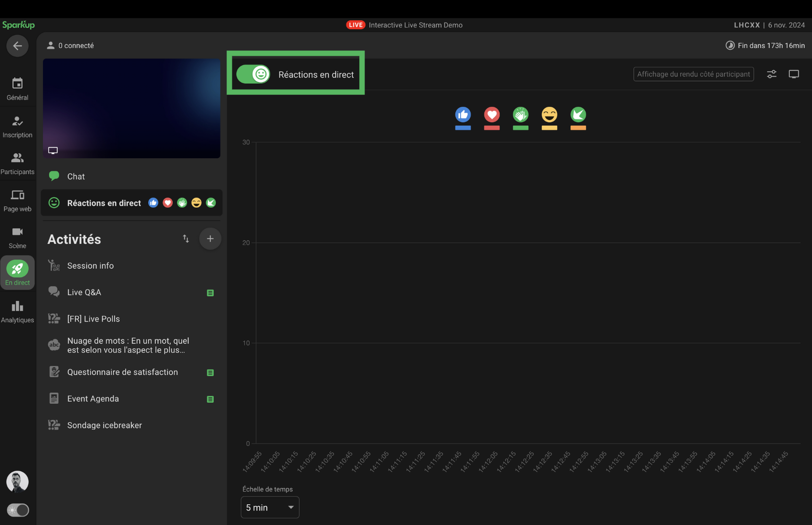812x525 pixels.
Task: Toggle Live Q&A green status indicator
Action: 211,293
